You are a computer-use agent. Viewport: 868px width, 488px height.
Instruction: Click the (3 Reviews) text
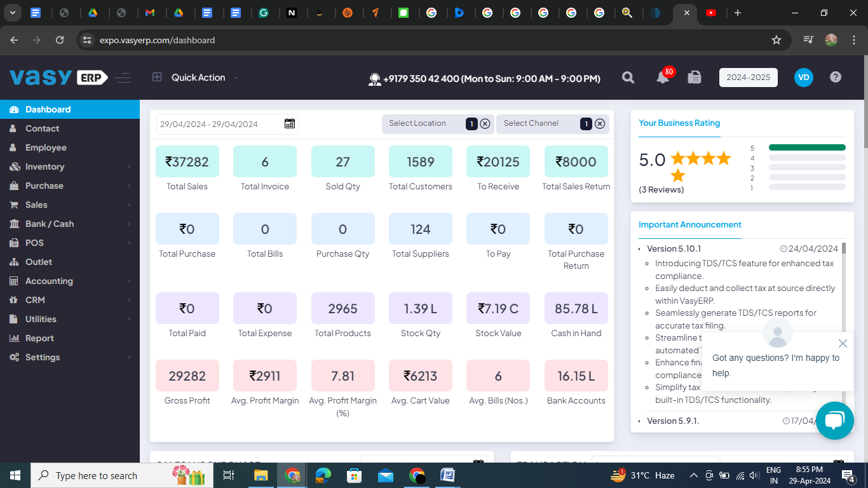[x=661, y=189]
